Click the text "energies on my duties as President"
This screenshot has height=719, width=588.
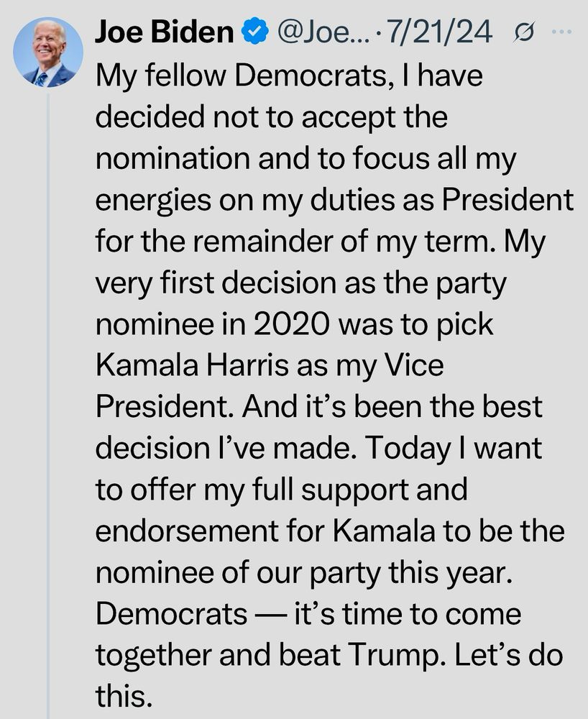pos(334,201)
